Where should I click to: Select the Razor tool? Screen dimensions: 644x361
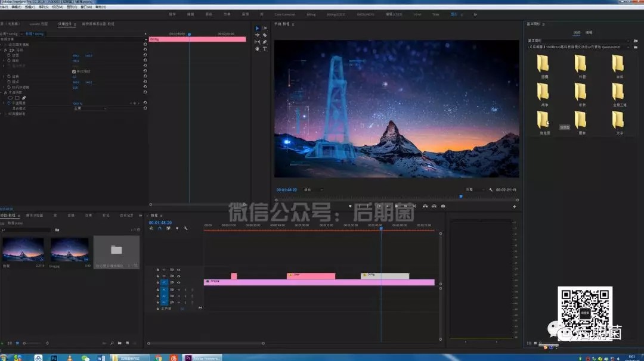[265, 35]
